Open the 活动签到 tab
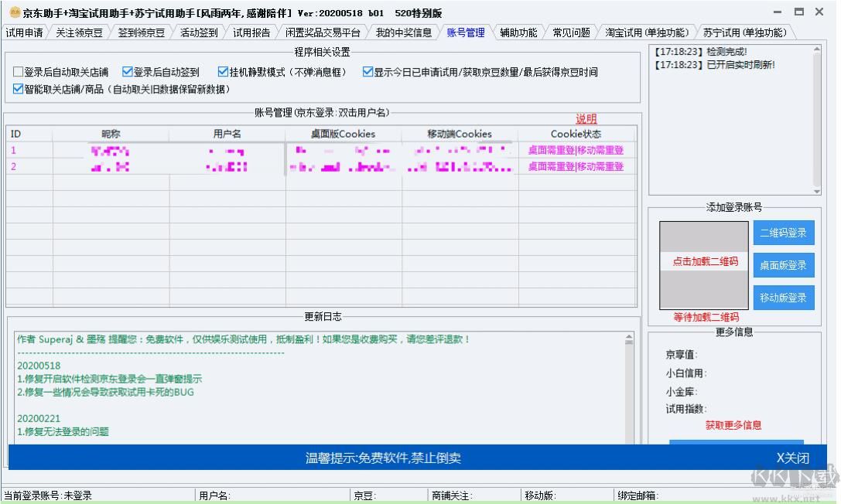This screenshot has width=841, height=504. [x=196, y=32]
